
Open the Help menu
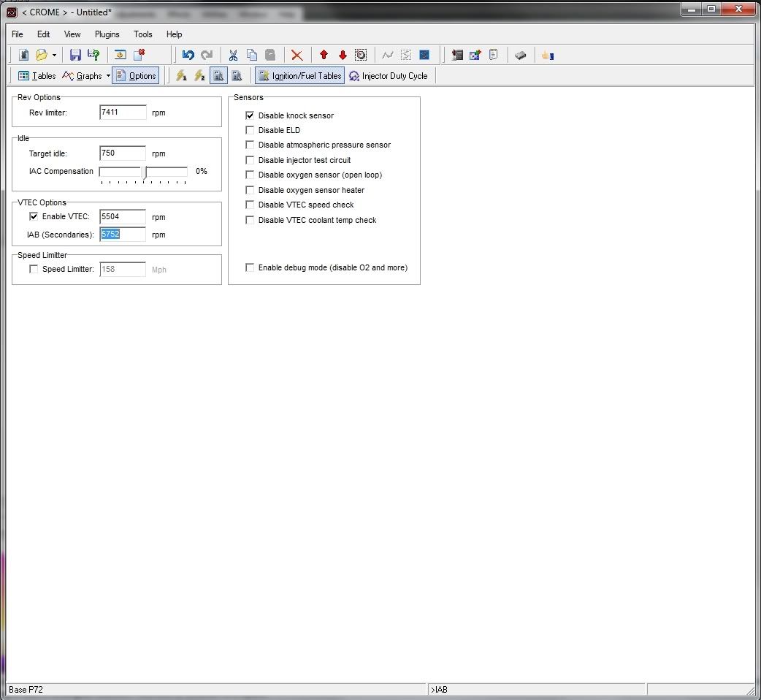(175, 34)
